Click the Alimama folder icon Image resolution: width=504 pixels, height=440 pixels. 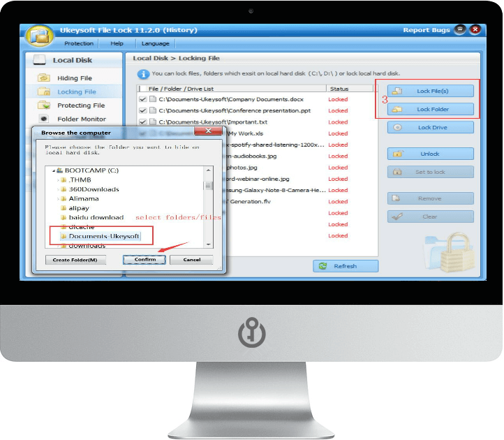64,198
